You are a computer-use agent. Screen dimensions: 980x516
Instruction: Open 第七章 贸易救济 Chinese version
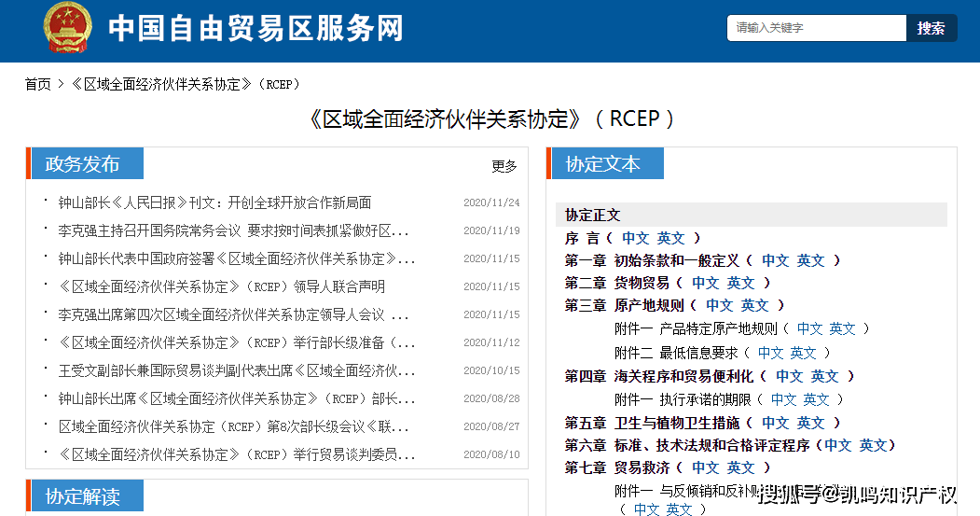(705, 467)
